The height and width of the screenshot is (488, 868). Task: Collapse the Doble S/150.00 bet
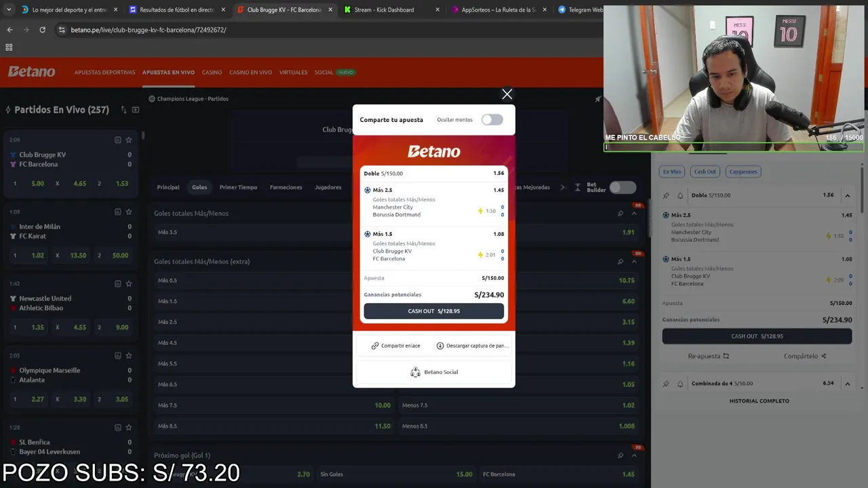tap(847, 195)
